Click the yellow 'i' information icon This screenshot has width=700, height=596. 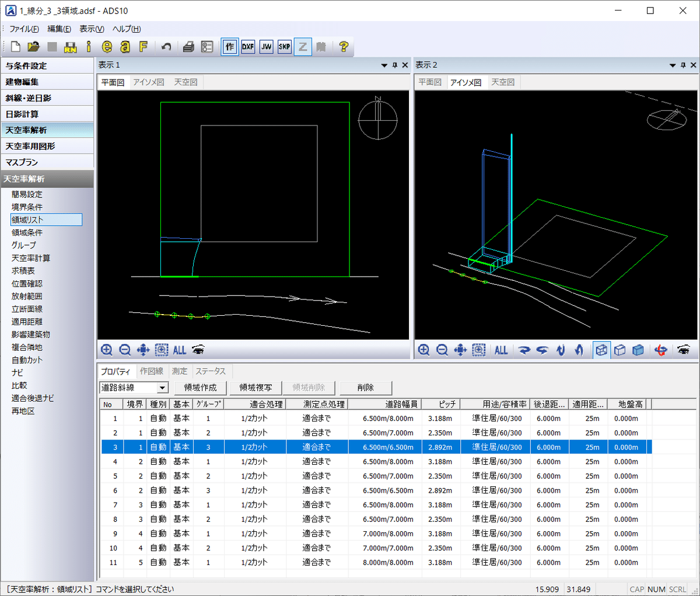[x=89, y=47]
